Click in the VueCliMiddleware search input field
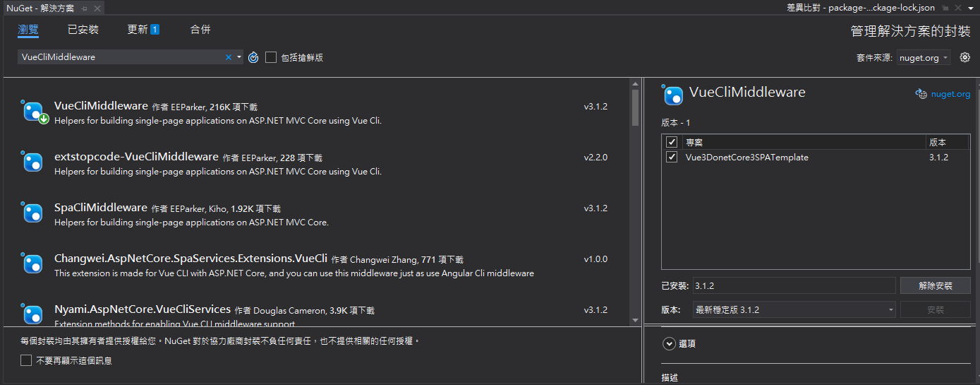 coord(120,57)
